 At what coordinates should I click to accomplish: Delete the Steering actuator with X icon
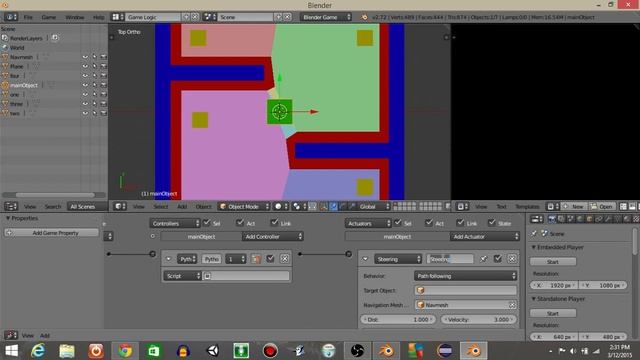[512, 259]
